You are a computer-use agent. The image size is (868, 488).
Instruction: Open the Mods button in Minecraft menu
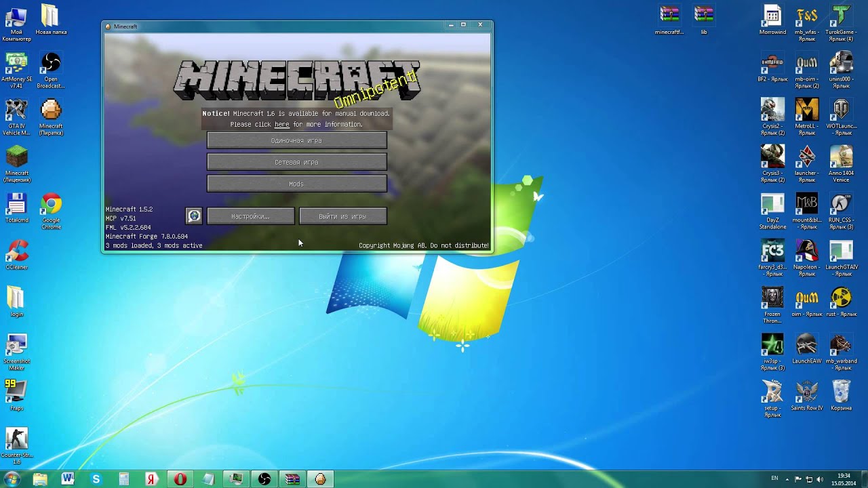(296, 184)
